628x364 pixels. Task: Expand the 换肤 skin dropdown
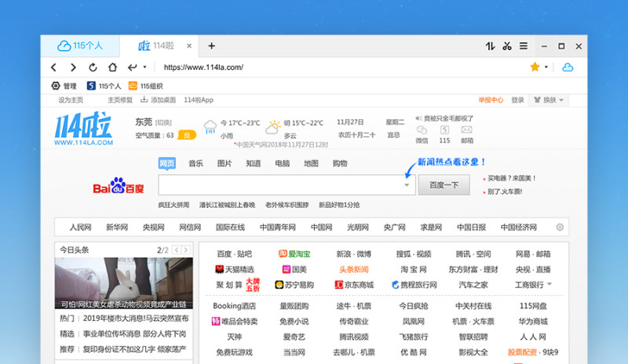549,100
